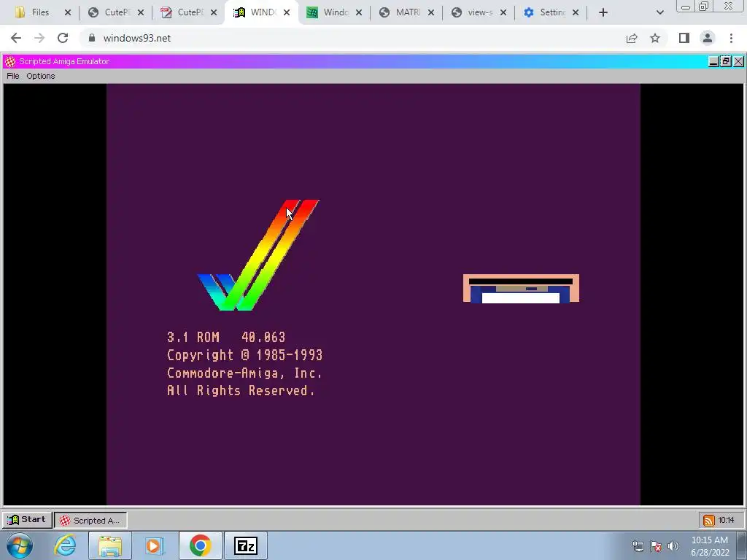Go back to the previous page

[x=16, y=38]
